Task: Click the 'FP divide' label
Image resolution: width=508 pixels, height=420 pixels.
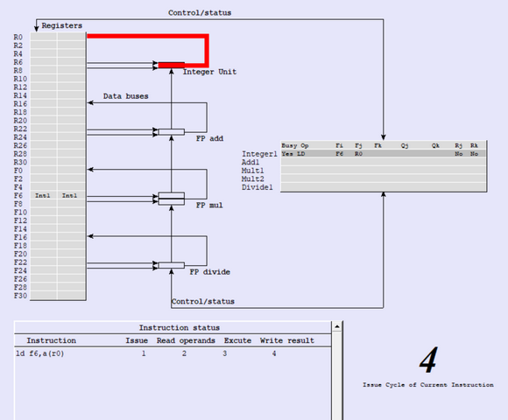Action: 210,272
